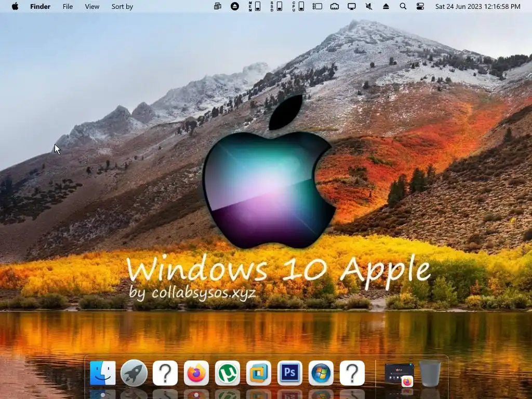Open the blue-yellow windows app dock icon
The width and height of the screenshot is (532, 399).
tap(259, 373)
